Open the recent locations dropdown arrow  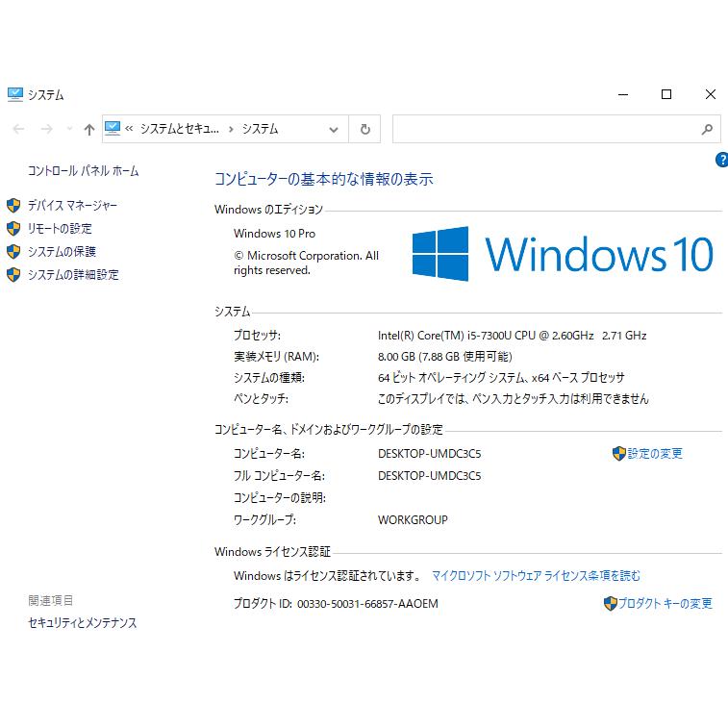(69, 129)
